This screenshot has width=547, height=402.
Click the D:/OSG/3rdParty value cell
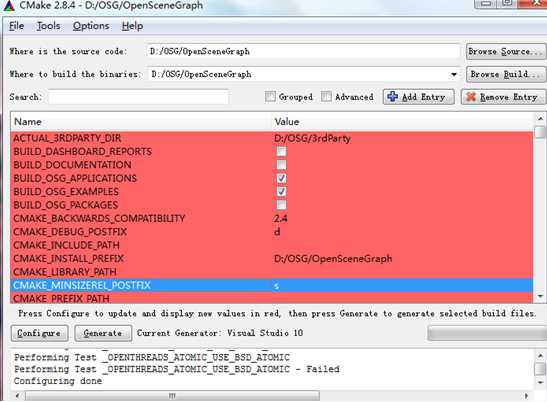point(313,138)
